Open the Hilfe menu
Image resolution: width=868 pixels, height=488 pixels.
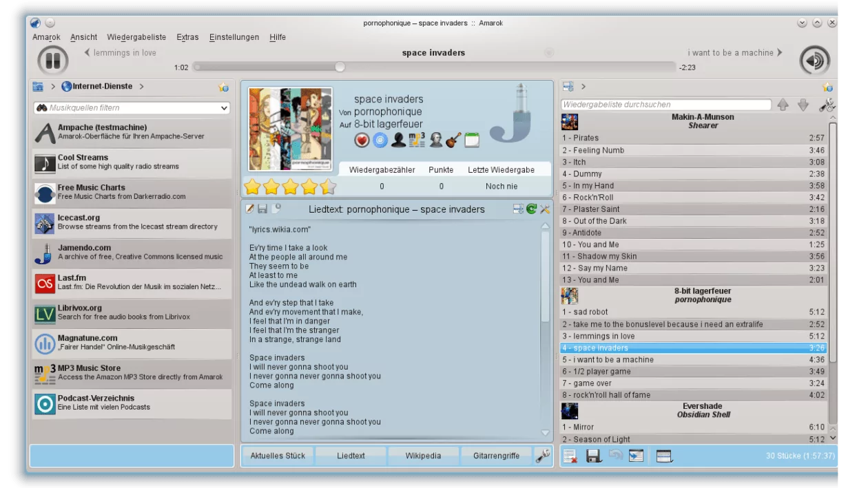click(278, 37)
